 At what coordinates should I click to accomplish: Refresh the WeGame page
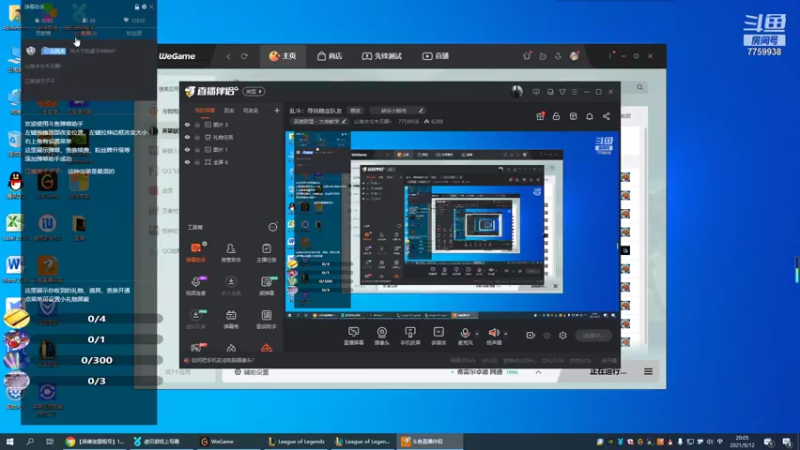[x=244, y=56]
